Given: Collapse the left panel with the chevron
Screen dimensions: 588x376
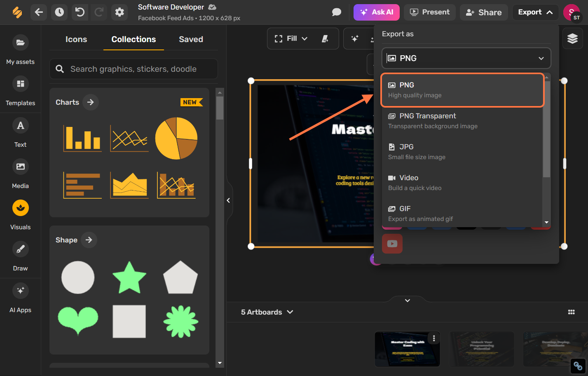Looking at the screenshot, I should [228, 200].
